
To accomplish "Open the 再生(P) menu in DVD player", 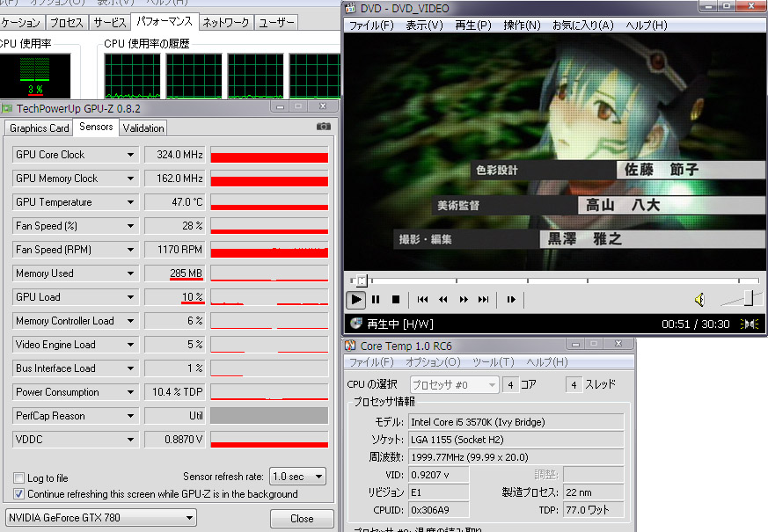I will 473,26.
